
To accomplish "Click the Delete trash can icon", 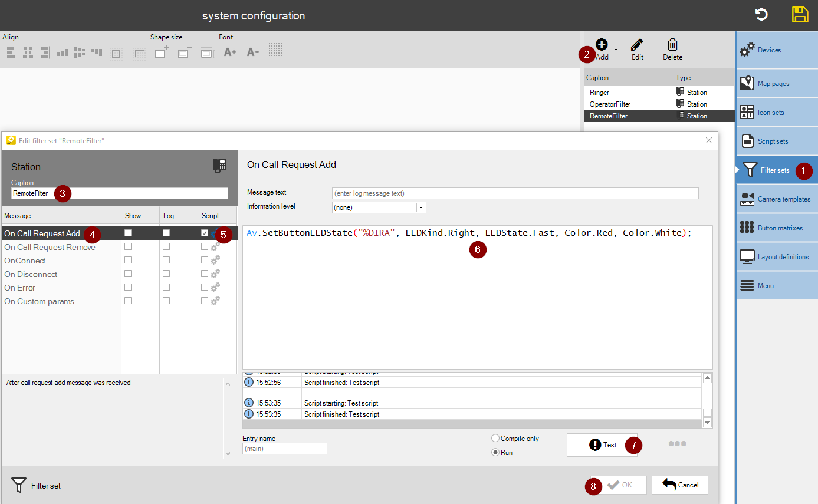I will [x=672, y=45].
